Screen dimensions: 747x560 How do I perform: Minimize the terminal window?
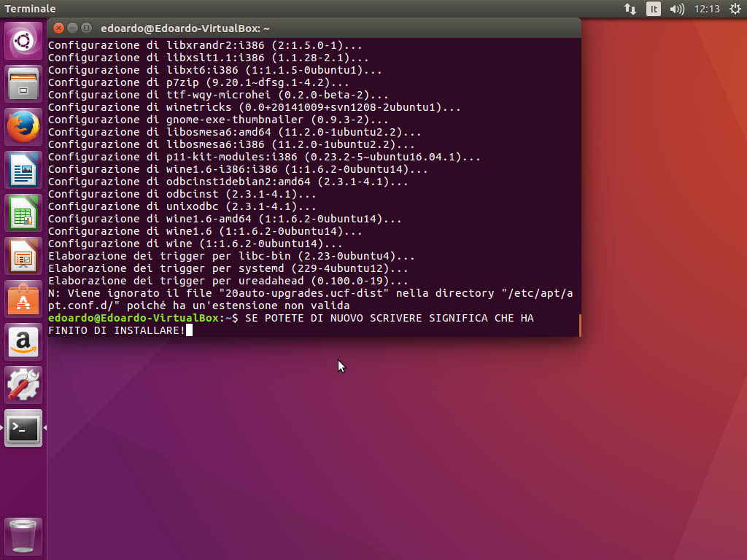click(73, 28)
